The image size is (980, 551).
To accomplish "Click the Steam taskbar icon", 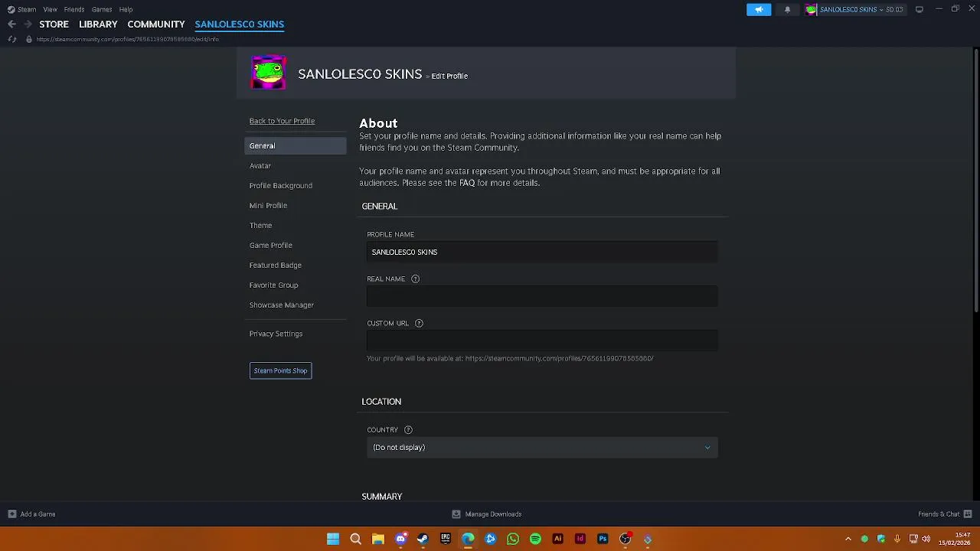I will click(x=423, y=539).
